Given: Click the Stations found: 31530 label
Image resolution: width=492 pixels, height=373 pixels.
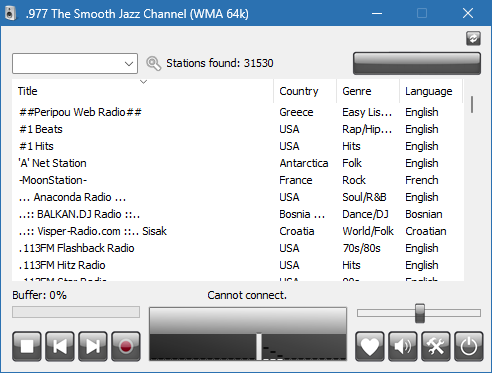Looking at the screenshot, I should [220, 63].
